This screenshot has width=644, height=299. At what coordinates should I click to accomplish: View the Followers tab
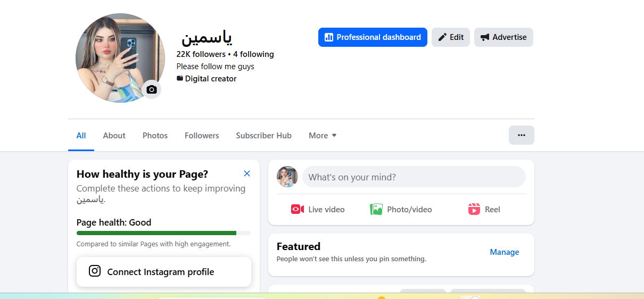pos(202,136)
